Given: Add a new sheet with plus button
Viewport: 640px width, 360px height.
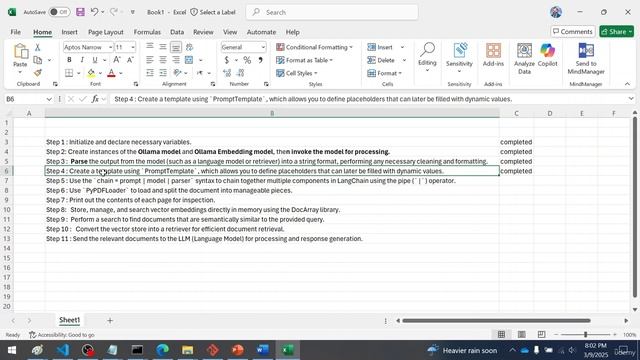Looking at the screenshot, I should point(110,321).
